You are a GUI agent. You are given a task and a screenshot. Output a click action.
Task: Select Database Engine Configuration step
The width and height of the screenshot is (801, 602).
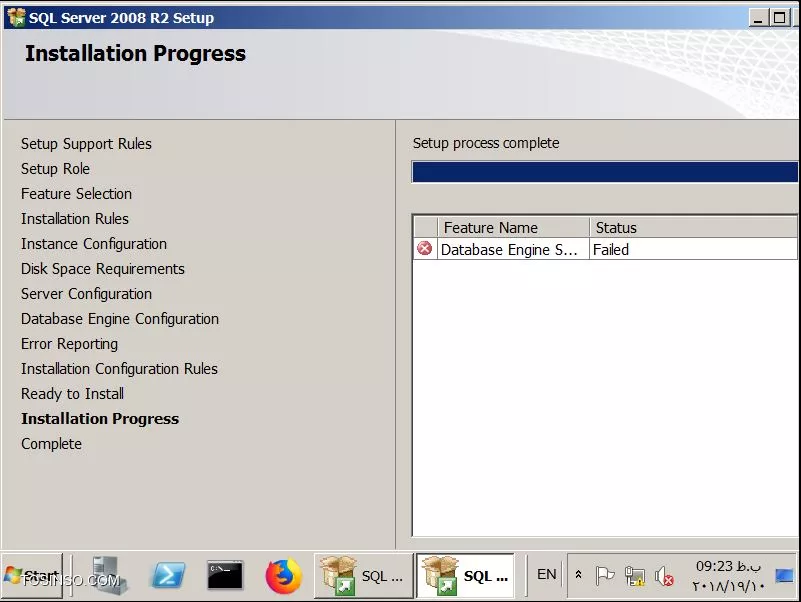point(120,319)
